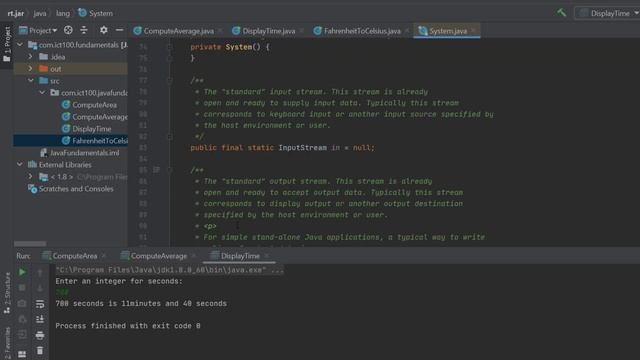The image size is (640, 360).
Task: Toggle soft-wrap in the console
Action: [x=40, y=304]
